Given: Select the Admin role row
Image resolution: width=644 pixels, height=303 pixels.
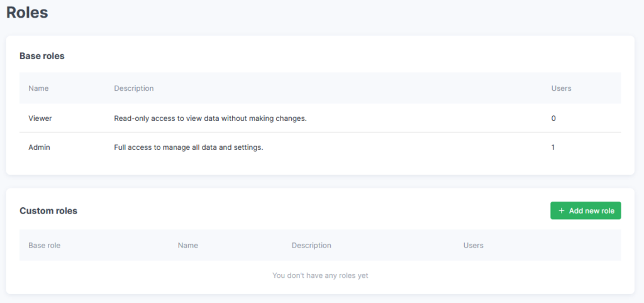Looking at the screenshot, I should (x=320, y=147).
